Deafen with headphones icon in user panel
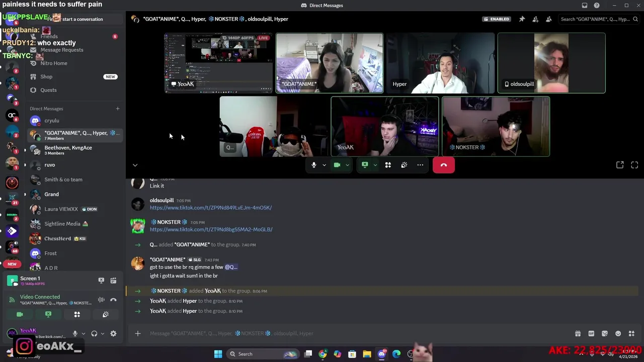This screenshot has width=644, height=362. [x=94, y=333]
